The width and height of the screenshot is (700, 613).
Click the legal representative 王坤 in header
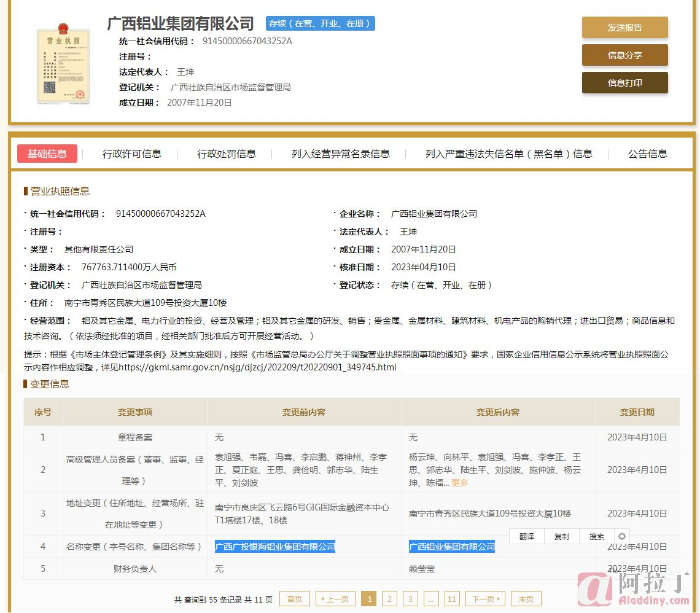coord(185,72)
